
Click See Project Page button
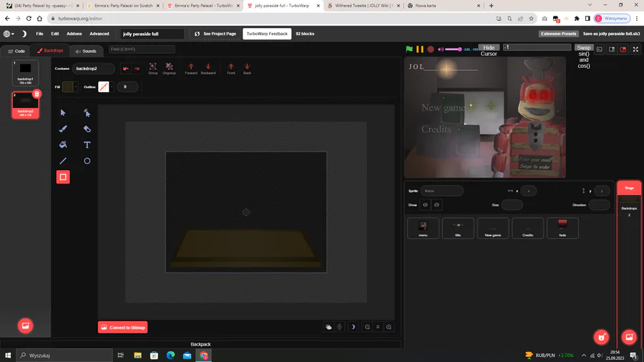tap(215, 34)
